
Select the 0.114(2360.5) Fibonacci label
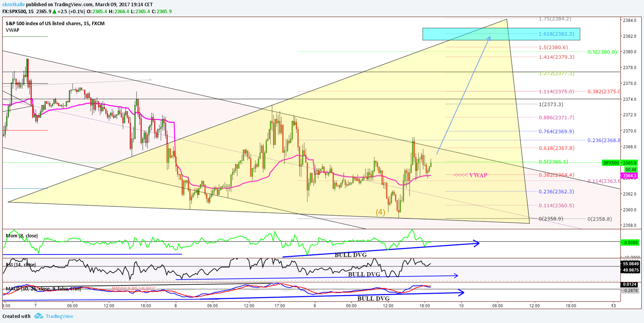(556, 205)
